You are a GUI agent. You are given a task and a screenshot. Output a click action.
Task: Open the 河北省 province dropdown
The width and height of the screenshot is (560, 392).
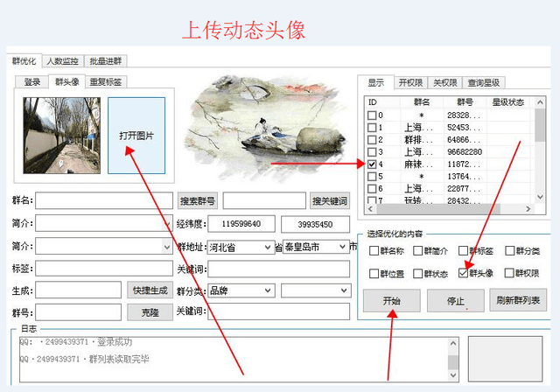pos(268,247)
